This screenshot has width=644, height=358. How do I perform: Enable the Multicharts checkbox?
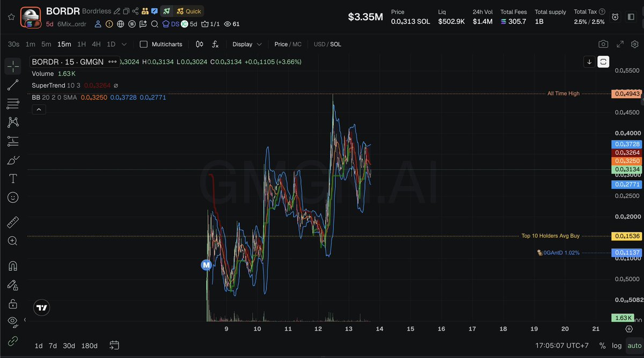pos(143,44)
